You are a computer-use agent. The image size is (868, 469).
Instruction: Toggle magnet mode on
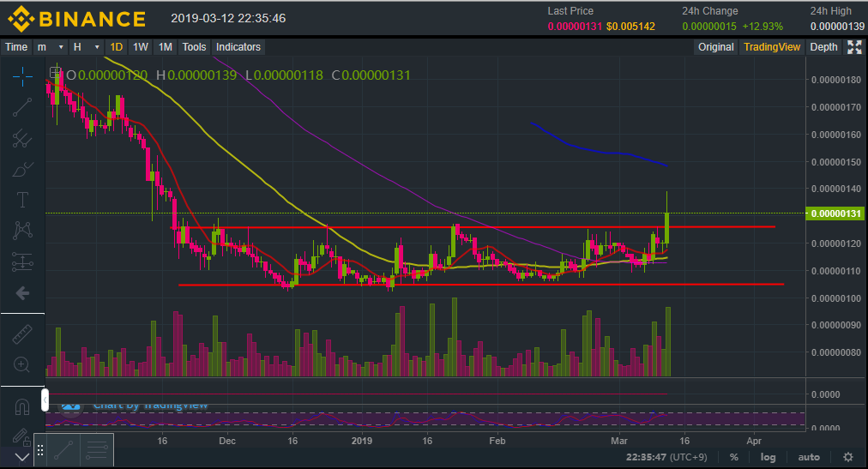point(22,404)
